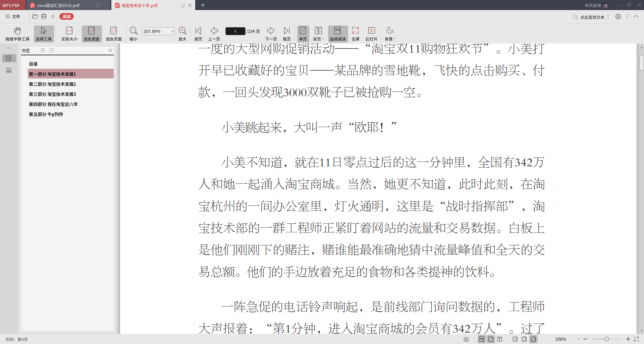Select bookmark 第四部分 我在淘宝这八年
Image resolution: width=644 pixels, height=344 pixels.
click(x=53, y=104)
